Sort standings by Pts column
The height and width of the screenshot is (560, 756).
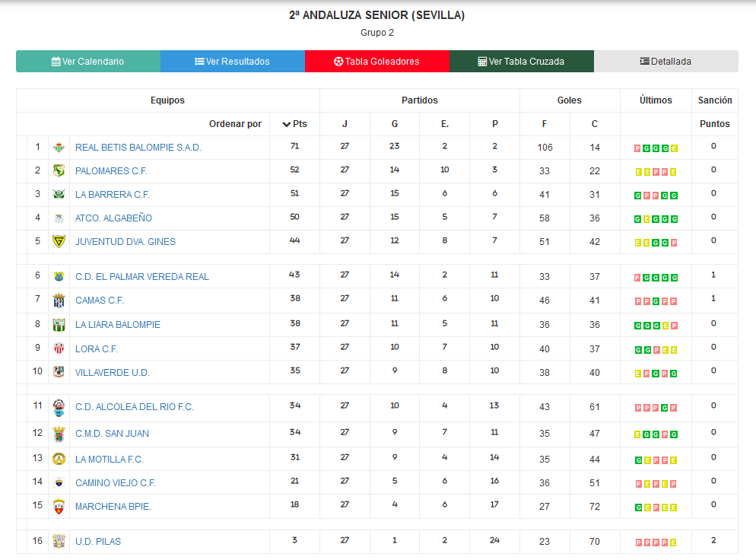294,124
